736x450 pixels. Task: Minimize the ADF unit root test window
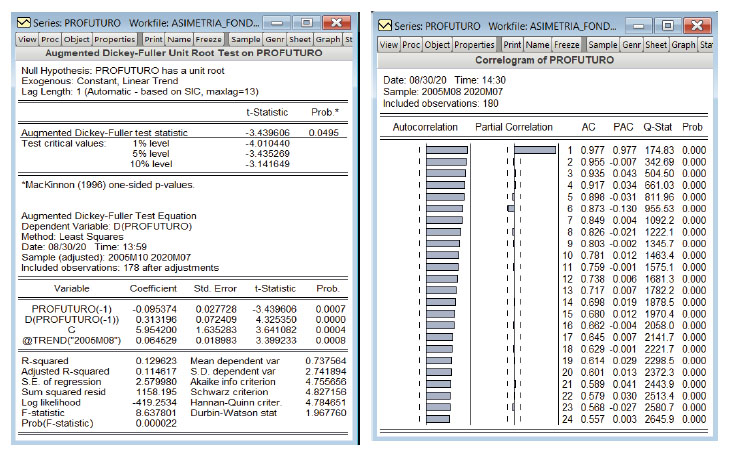277,23
